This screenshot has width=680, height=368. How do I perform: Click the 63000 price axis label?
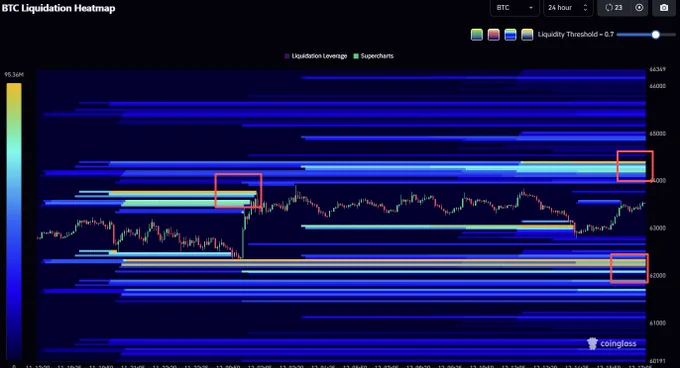point(657,228)
